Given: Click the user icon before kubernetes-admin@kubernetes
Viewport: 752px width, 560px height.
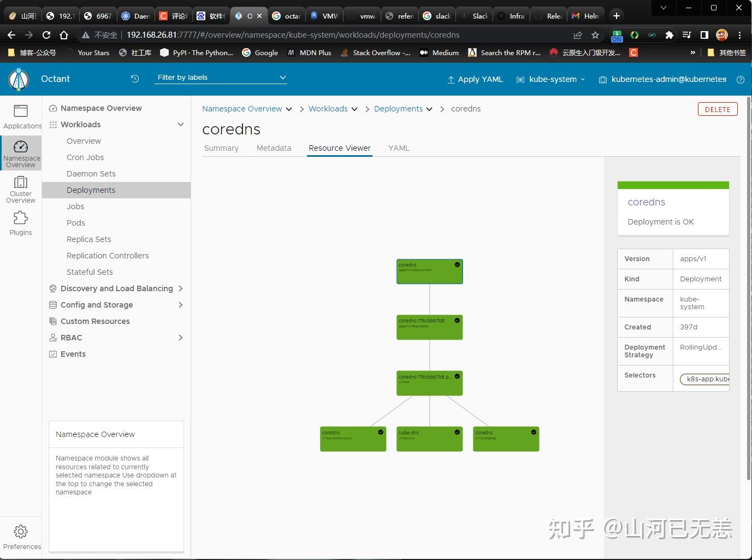Looking at the screenshot, I should click(602, 79).
